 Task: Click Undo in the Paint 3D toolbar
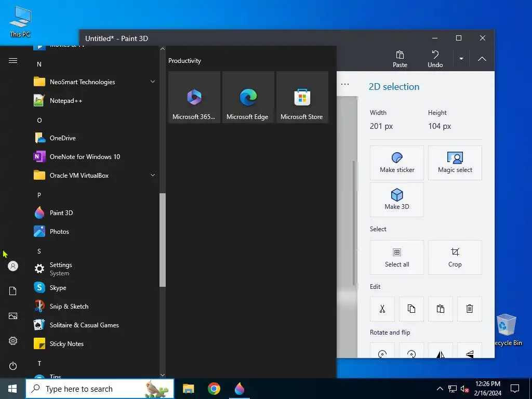[435, 59]
